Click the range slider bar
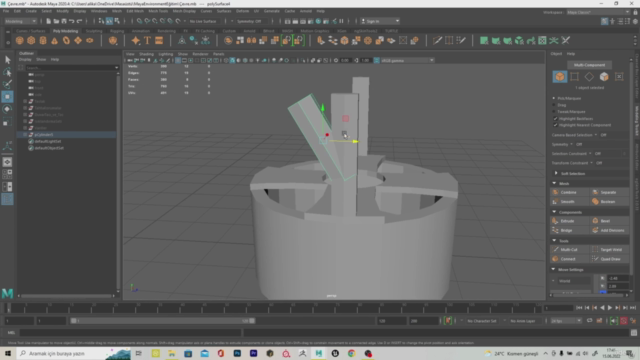Viewport: 640px width, 360px height. click(162, 321)
